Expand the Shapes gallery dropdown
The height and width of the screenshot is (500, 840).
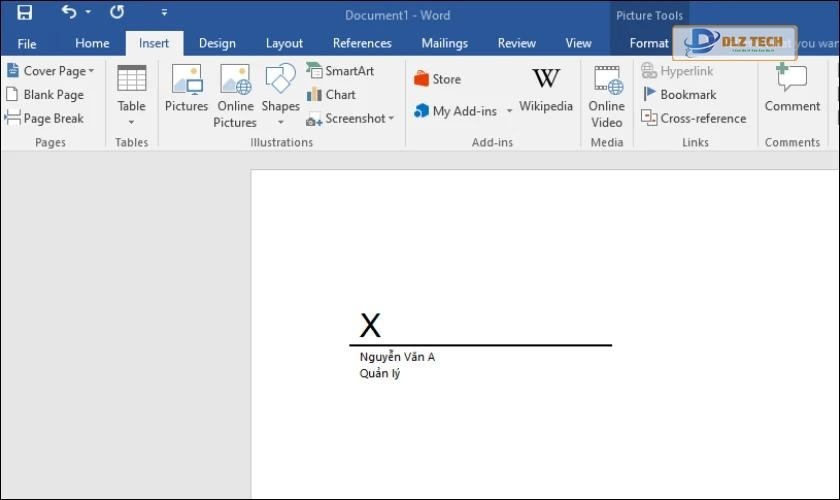point(280,122)
